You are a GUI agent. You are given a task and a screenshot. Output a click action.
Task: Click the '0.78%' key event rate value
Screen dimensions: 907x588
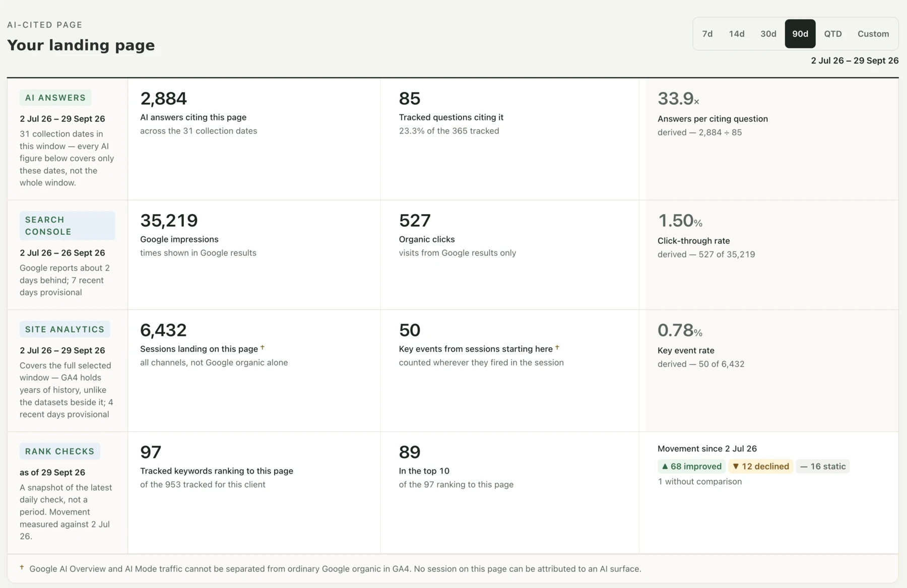tap(680, 331)
